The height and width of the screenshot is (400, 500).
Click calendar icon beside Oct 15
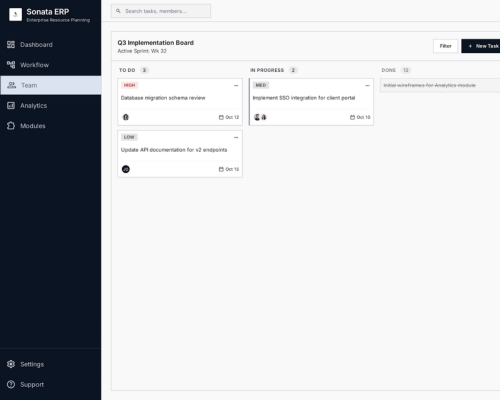[x=221, y=169]
